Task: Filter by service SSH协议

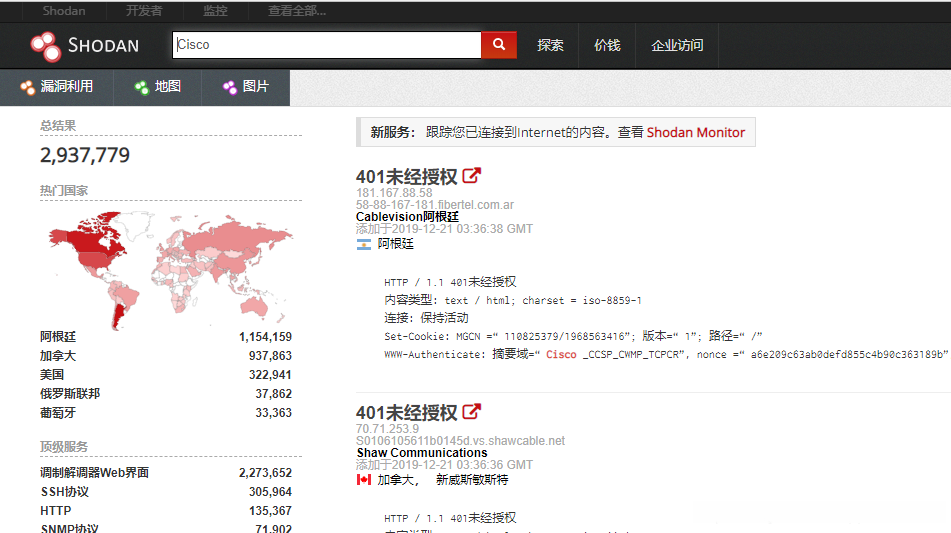Action: click(x=64, y=492)
